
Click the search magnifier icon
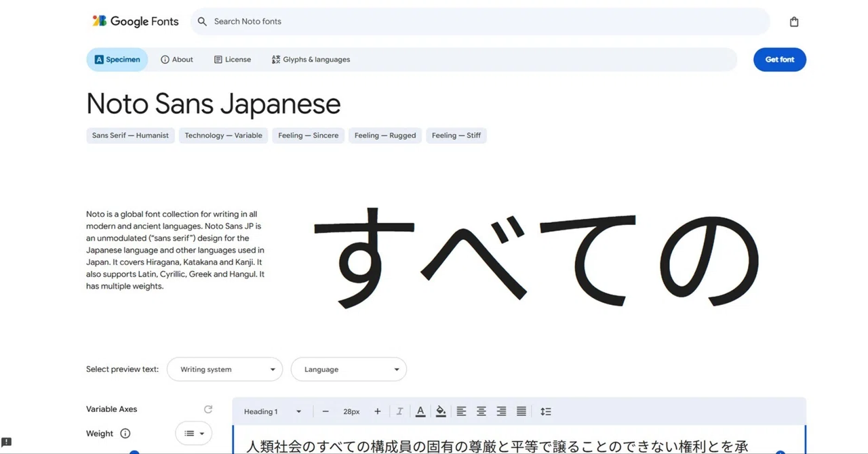202,22
